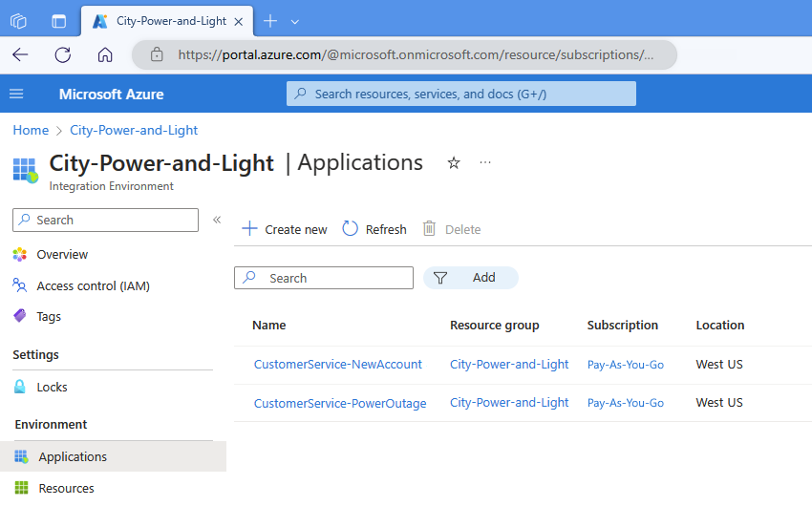Refresh the Applications list
Image resolution: width=812 pixels, height=506 pixels.
coord(374,229)
